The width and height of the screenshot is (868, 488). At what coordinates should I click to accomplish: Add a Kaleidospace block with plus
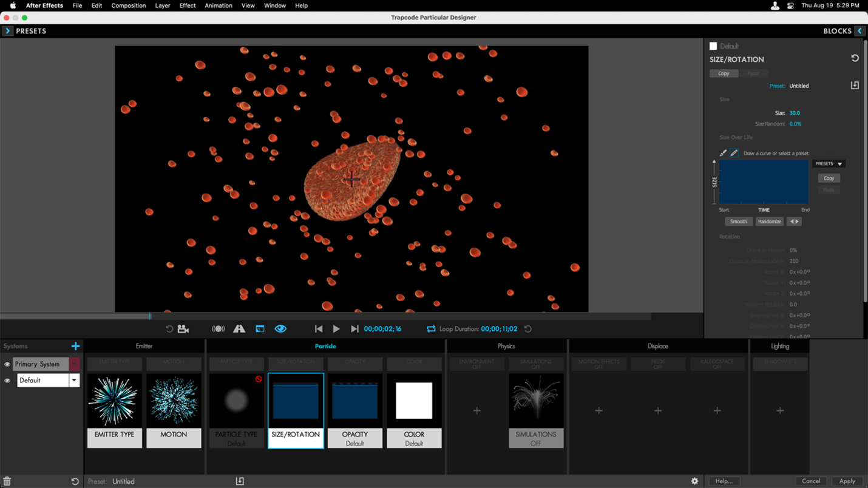(x=717, y=411)
